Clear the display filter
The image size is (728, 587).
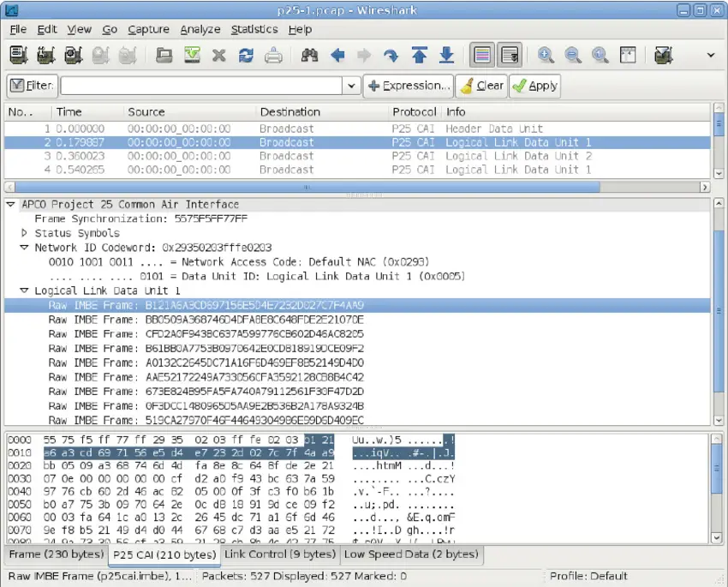coord(481,86)
